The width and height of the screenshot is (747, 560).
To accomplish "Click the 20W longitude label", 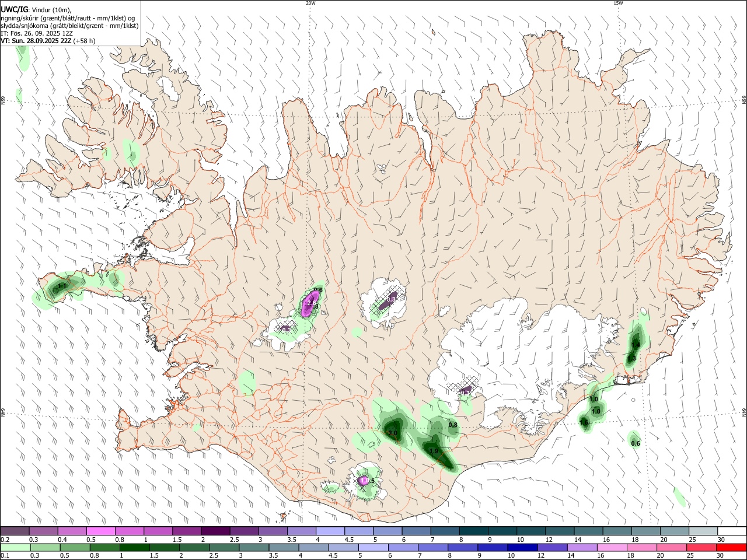I will click(310, 3).
